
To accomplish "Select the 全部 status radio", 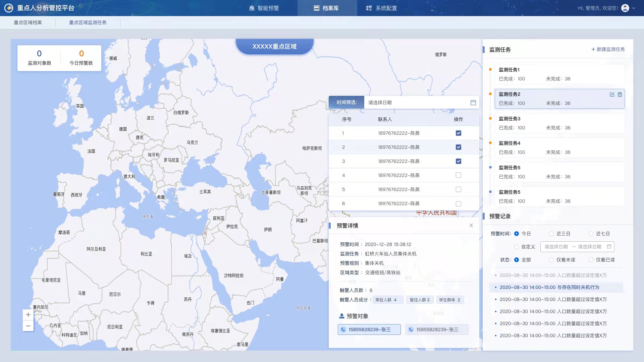I will click(x=517, y=260).
